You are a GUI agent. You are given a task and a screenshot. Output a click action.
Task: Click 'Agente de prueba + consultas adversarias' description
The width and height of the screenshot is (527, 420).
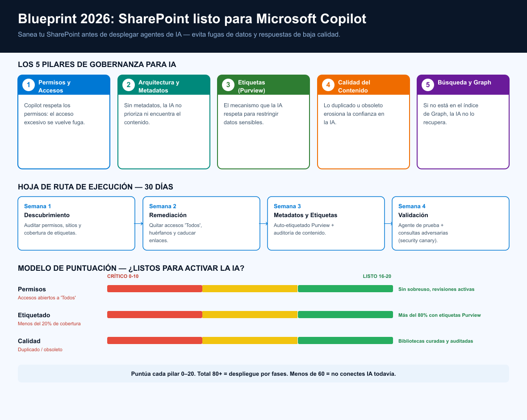click(x=423, y=233)
